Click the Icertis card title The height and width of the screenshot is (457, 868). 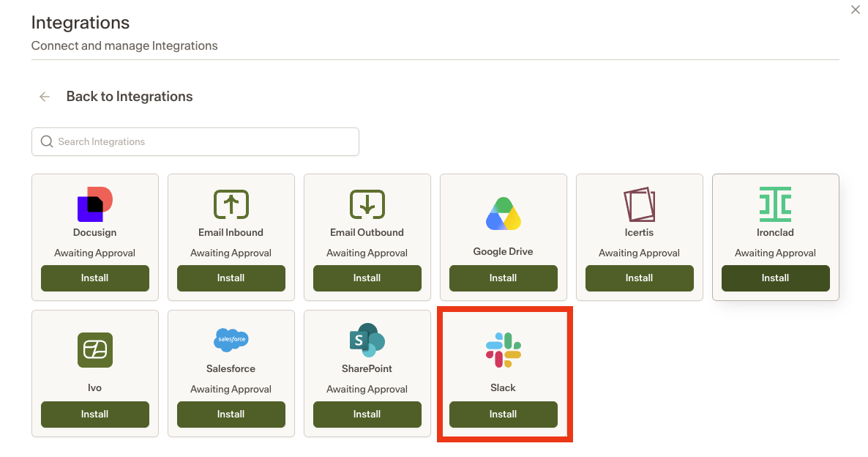[x=640, y=233]
